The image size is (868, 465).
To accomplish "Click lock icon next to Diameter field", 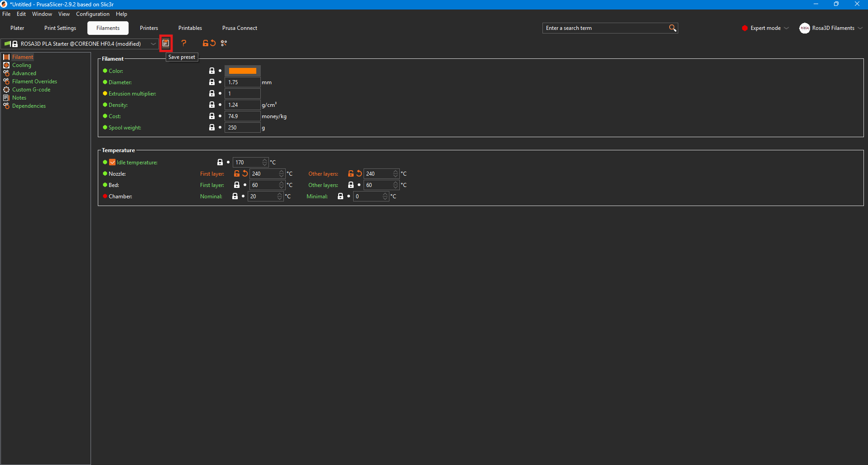I will (x=211, y=82).
